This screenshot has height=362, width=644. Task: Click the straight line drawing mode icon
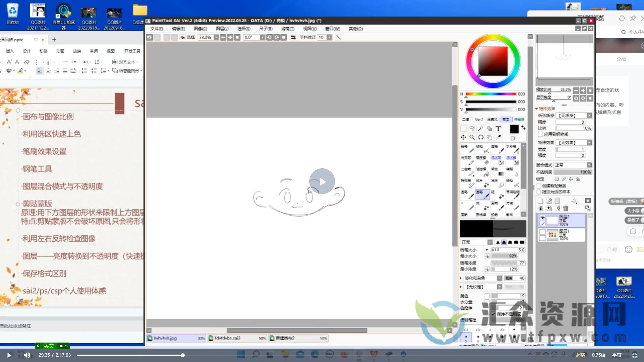click(x=338, y=37)
